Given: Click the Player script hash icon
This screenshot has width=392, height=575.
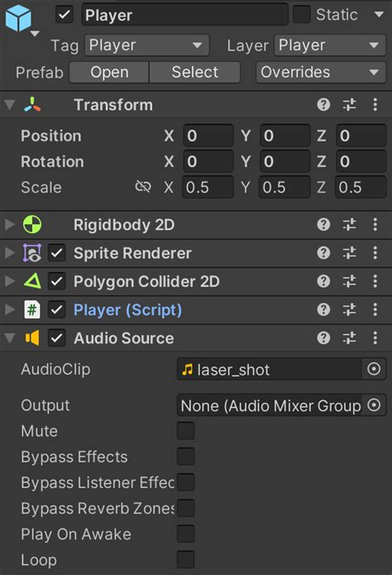Looking at the screenshot, I should tap(32, 310).
